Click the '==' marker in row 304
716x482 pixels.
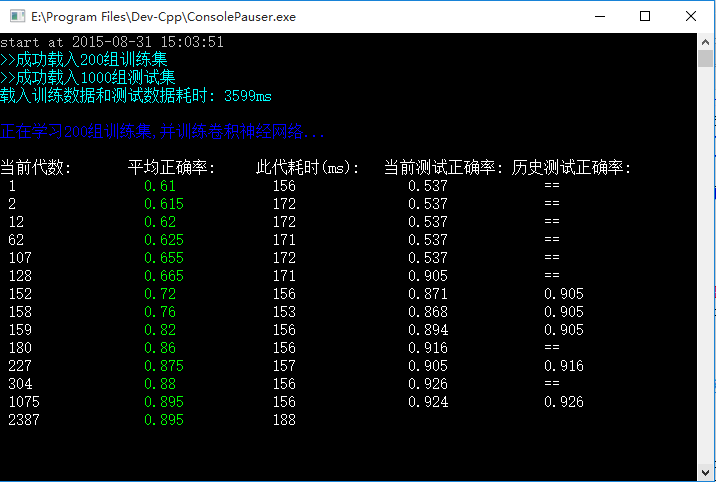(x=552, y=383)
